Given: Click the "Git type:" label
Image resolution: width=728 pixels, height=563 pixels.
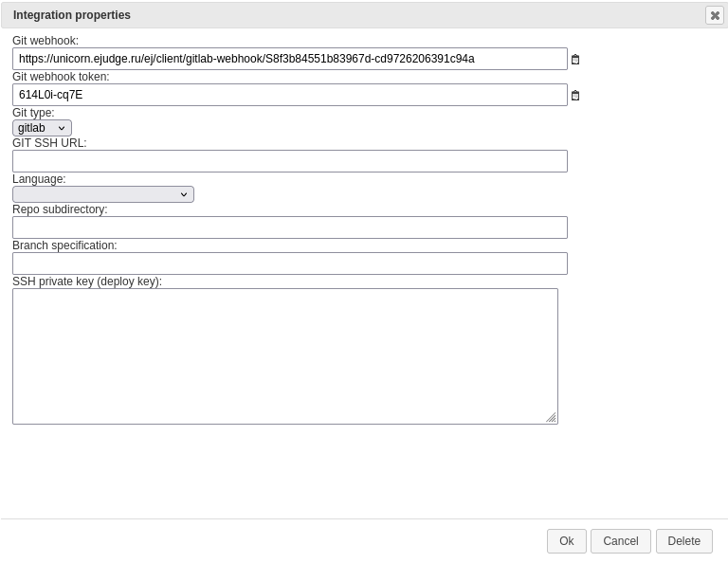Looking at the screenshot, I should click(x=33, y=113).
